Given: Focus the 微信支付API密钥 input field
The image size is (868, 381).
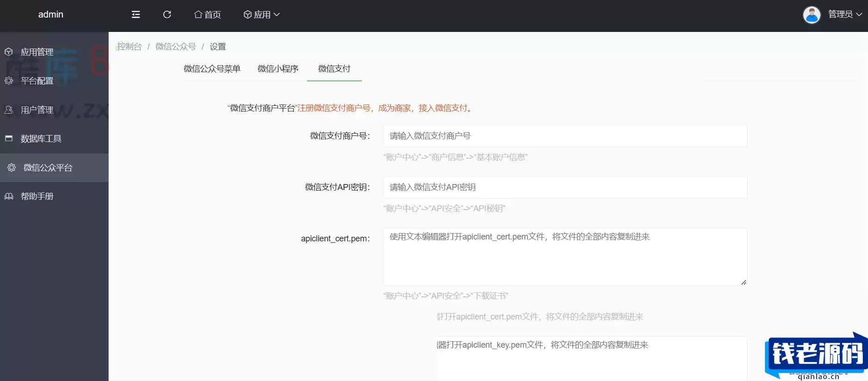Looking at the screenshot, I should (565, 187).
